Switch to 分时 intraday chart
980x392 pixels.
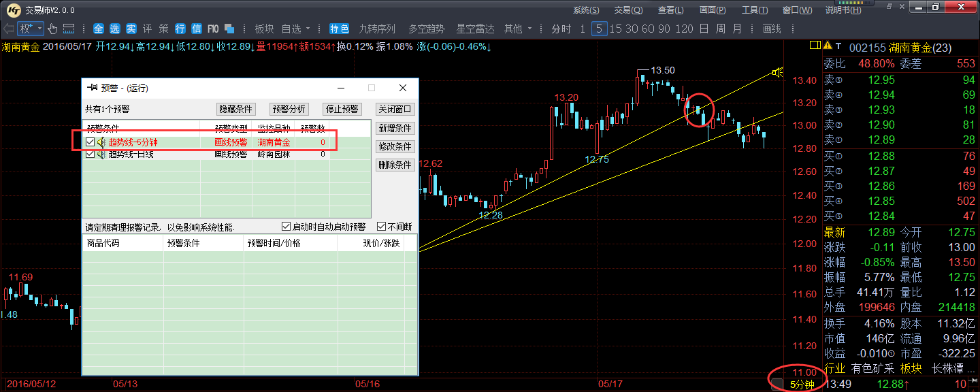tap(561, 29)
